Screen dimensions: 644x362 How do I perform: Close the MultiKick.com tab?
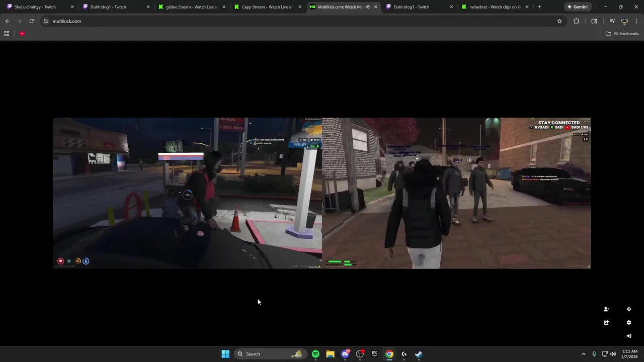[x=375, y=7]
